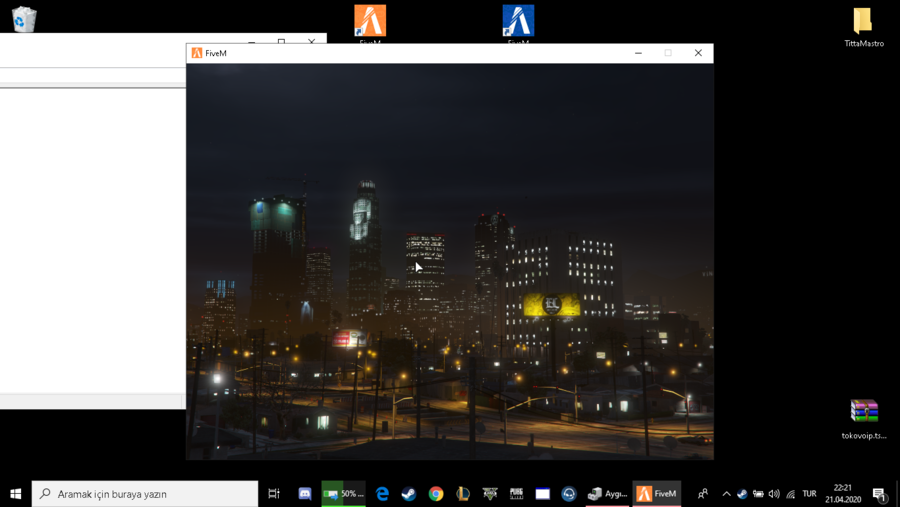Viewport: 900px width, 507px height.
Task: Open the 50% progress taskbar item
Action: click(343, 494)
